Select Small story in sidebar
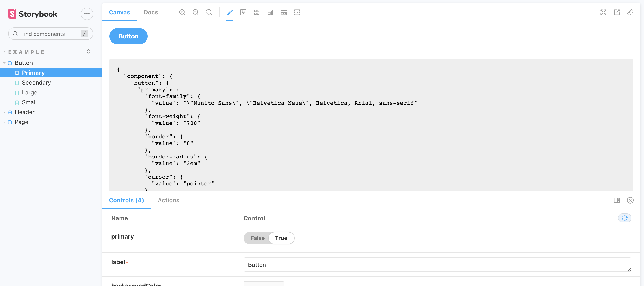 [x=29, y=102]
